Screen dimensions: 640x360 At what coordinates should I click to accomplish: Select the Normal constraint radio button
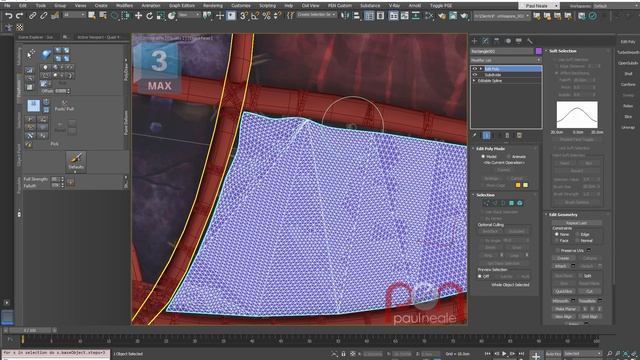(x=577, y=240)
